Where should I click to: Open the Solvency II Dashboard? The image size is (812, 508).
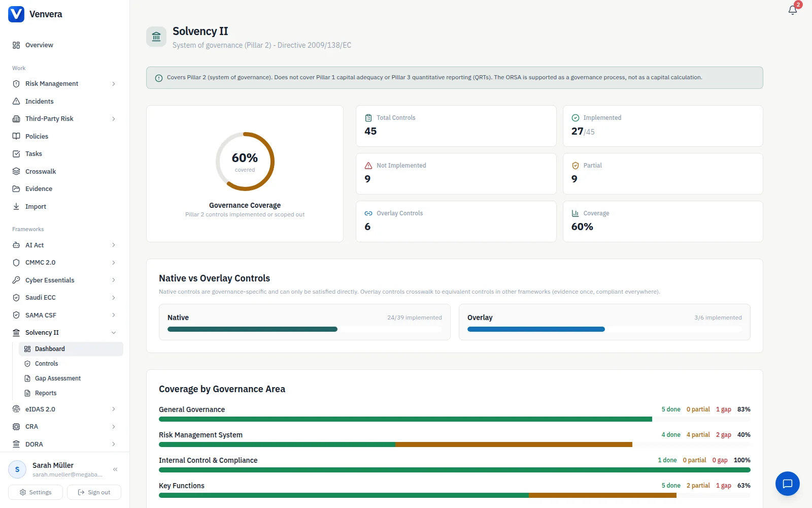71,349
